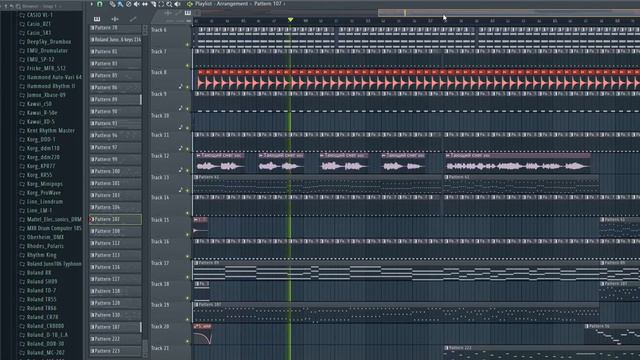Click the note icon on Track 9 header

181,108
